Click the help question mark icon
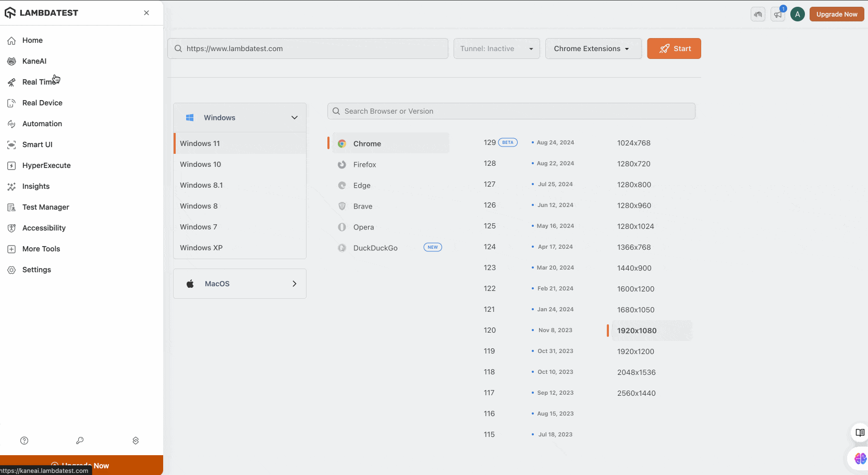 click(24, 441)
